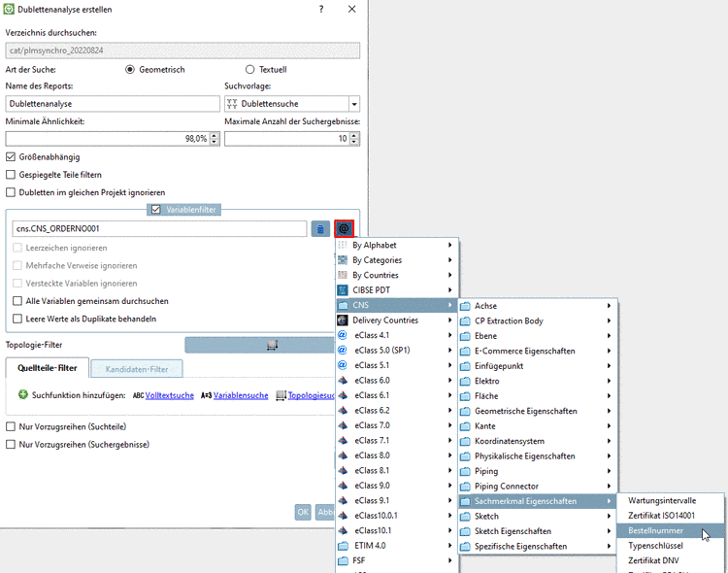Expand the eClass 7.0 submenu
This screenshot has height=573, width=728.
449,425
